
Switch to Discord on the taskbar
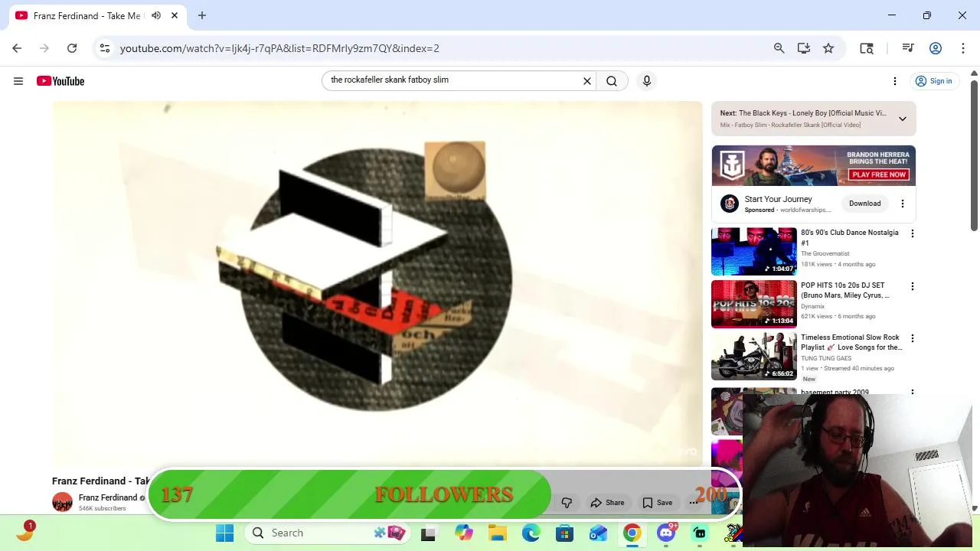666,533
